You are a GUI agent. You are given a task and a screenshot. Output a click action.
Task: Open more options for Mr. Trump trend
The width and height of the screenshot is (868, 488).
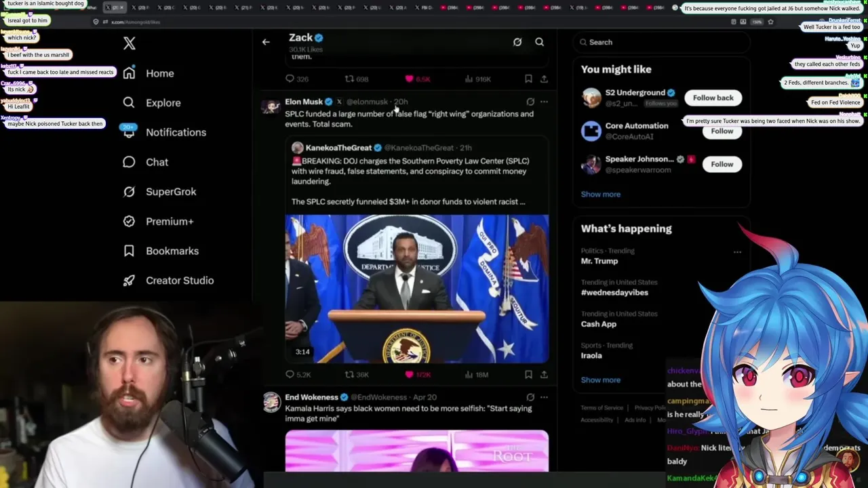pos(737,252)
